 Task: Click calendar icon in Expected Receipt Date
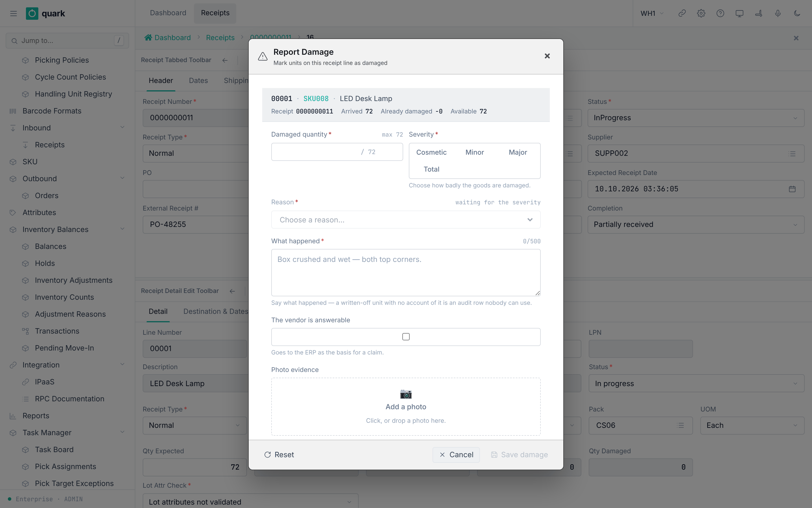[x=792, y=189]
